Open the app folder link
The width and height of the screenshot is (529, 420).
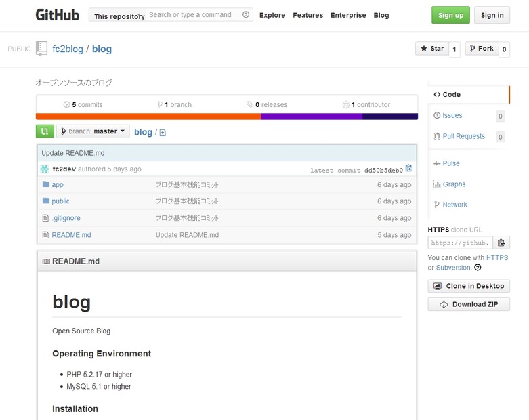tap(58, 184)
